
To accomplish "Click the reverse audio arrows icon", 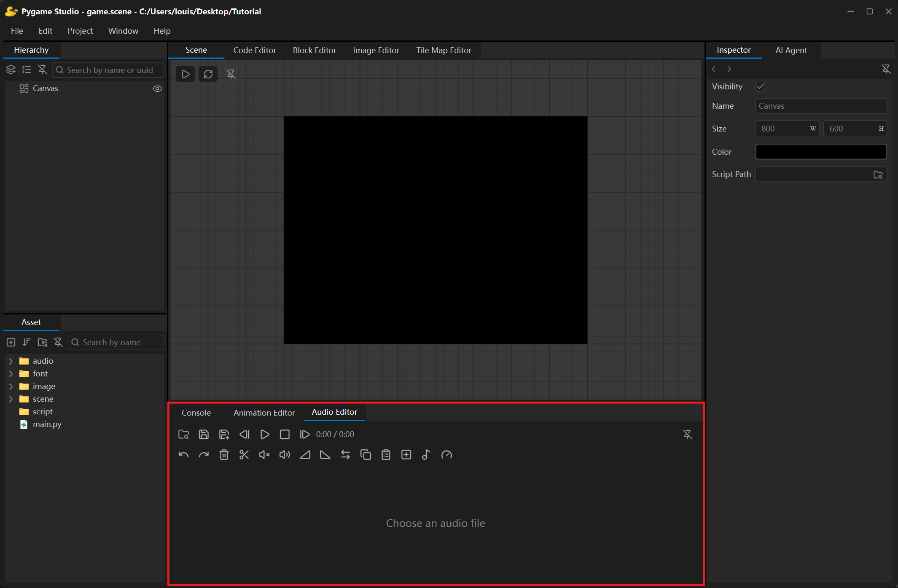I will [345, 455].
